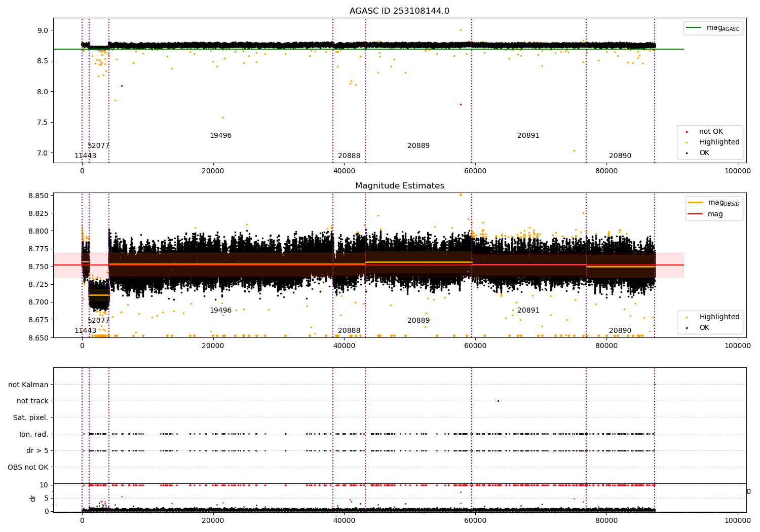Click the red not-OK point near magnitude 8.1
Viewport: 760px width, 532px height.
click(x=122, y=86)
